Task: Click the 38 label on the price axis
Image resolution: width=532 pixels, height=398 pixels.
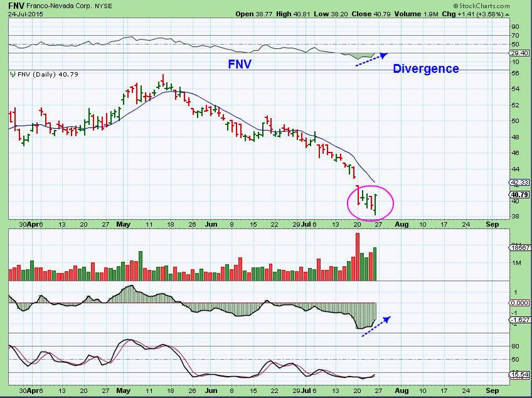Action: 516,217
